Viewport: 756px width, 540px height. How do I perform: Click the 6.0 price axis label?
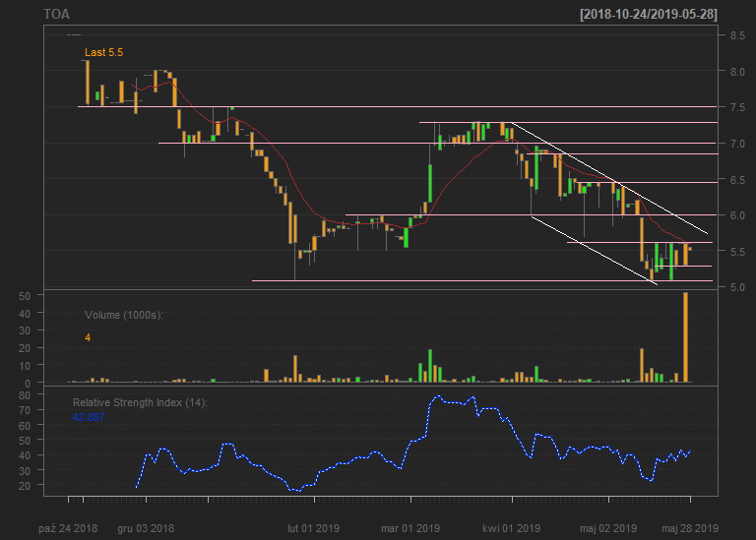point(737,215)
